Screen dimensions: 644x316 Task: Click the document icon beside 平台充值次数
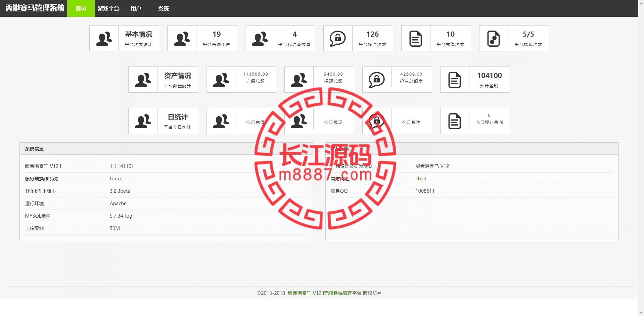tap(416, 39)
